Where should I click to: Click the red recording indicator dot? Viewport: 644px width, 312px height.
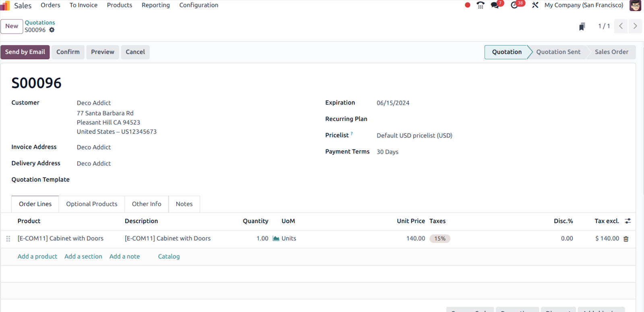point(467,5)
